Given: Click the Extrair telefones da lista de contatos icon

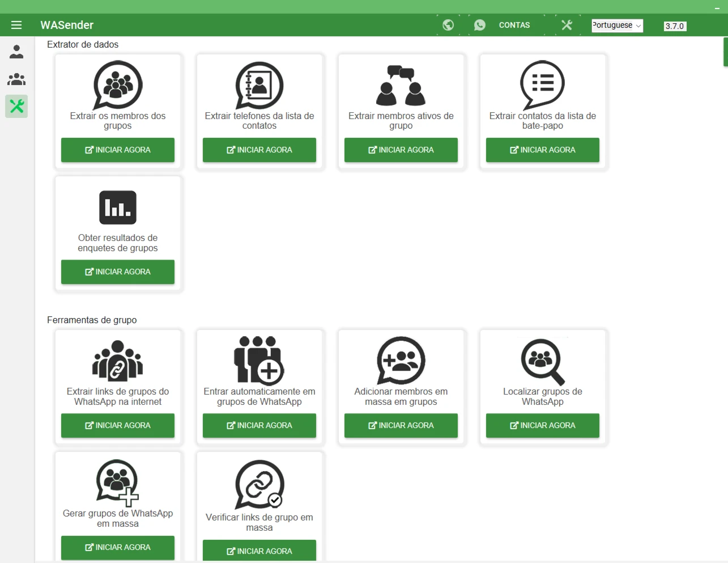Looking at the screenshot, I should click(259, 85).
